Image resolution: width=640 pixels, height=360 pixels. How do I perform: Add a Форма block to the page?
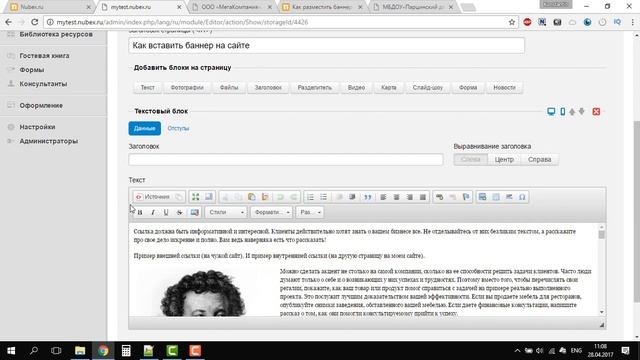coord(468,88)
